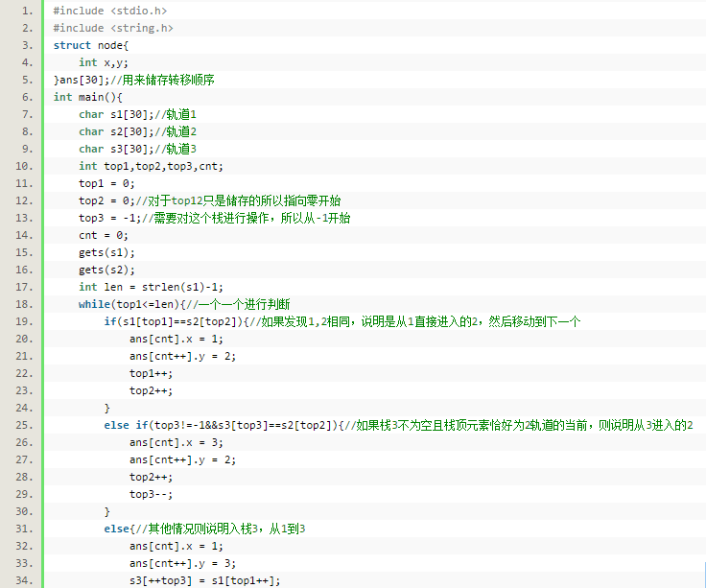Click the 'top1++;' statement

(x=151, y=373)
